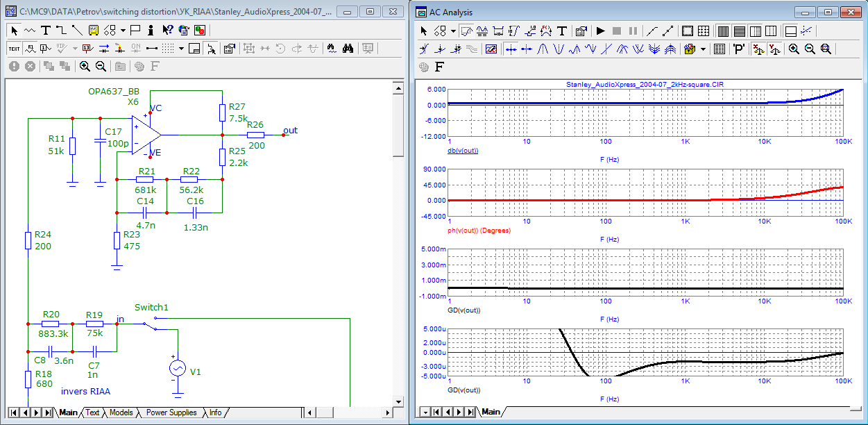Click the db(v(out)) plot label
Viewport: 868px width, 425px height.
click(x=461, y=150)
